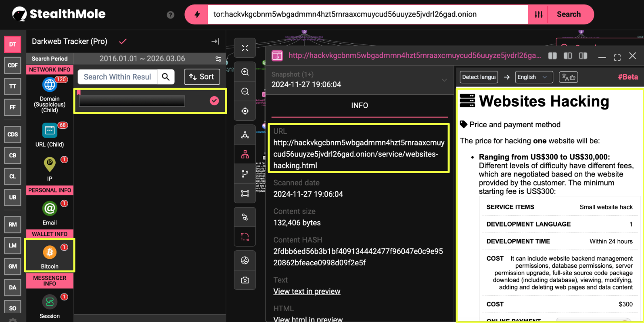
Task: Click the Search button
Action: [x=569, y=15]
